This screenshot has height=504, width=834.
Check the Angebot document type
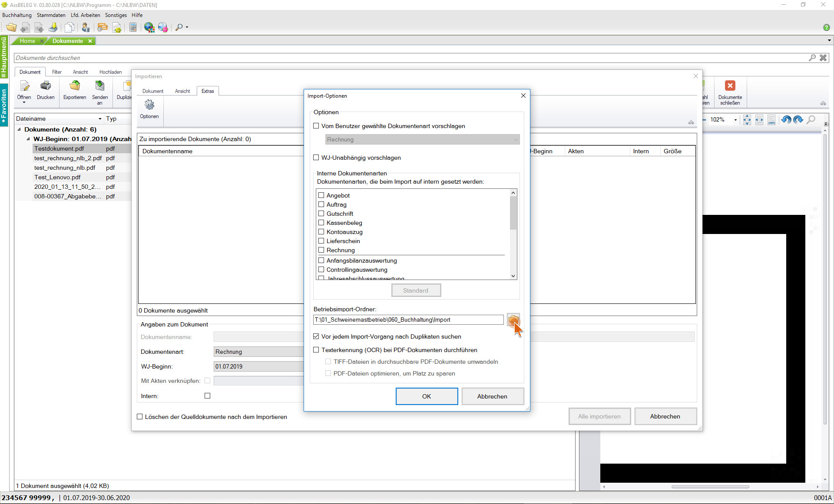tap(321, 195)
